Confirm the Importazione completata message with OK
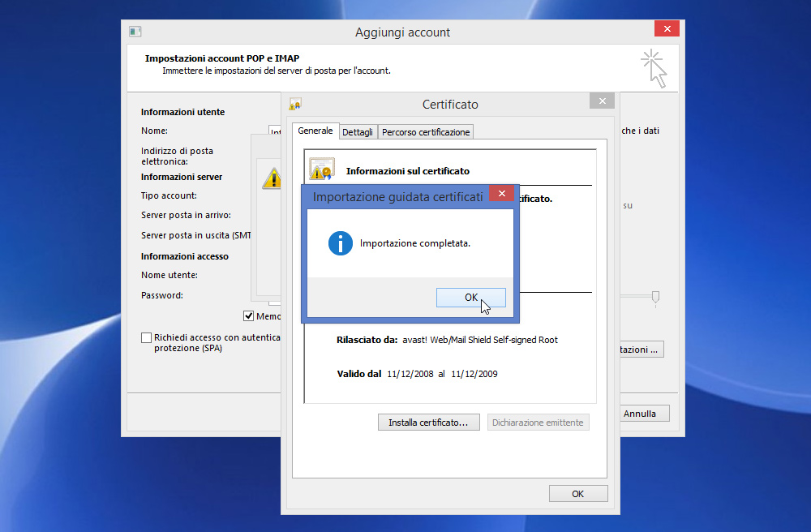Image resolution: width=811 pixels, height=532 pixels. pos(470,298)
